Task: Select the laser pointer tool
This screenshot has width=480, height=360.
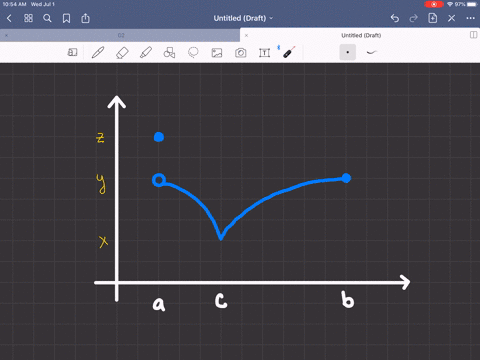Action: pyautogui.click(x=289, y=52)
